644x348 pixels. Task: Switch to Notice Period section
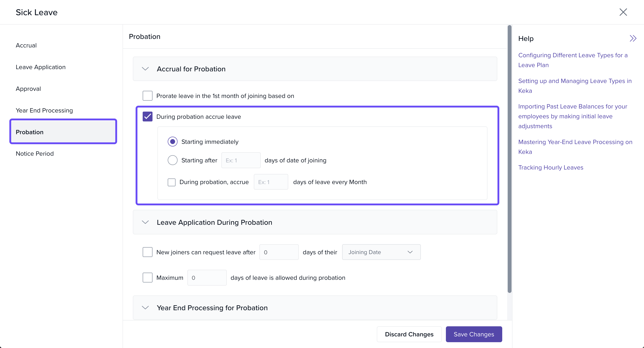tap(35, 154)
